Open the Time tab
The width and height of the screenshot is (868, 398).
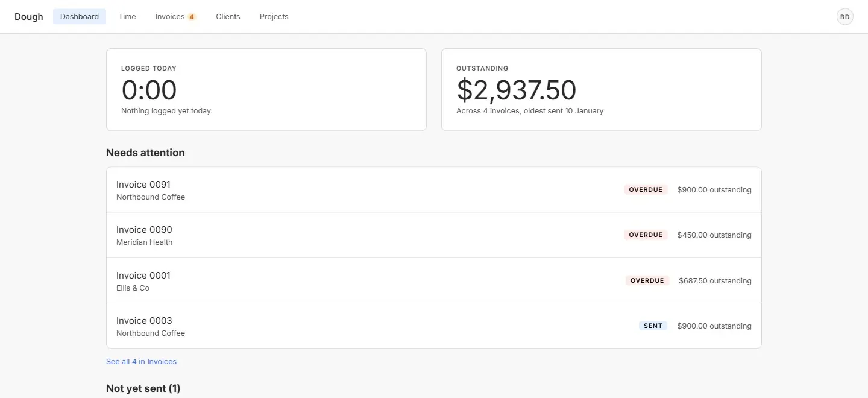coord(127,17)
